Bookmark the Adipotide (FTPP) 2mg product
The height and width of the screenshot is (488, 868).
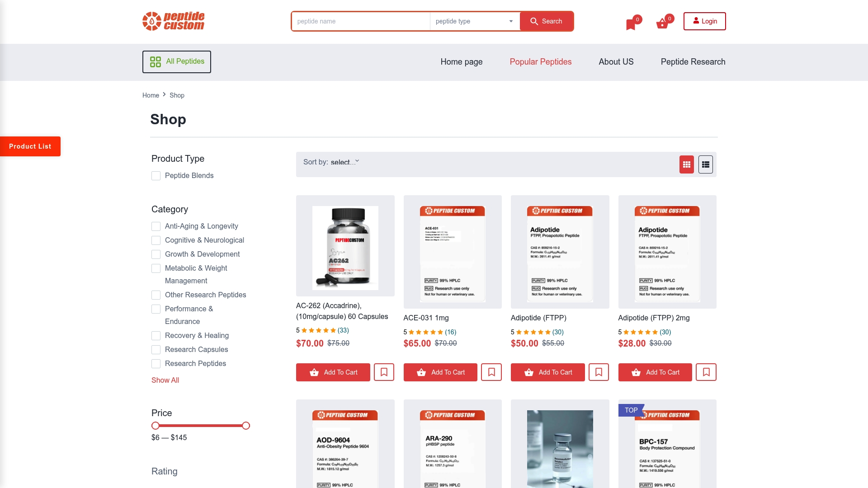click(706, 372)
